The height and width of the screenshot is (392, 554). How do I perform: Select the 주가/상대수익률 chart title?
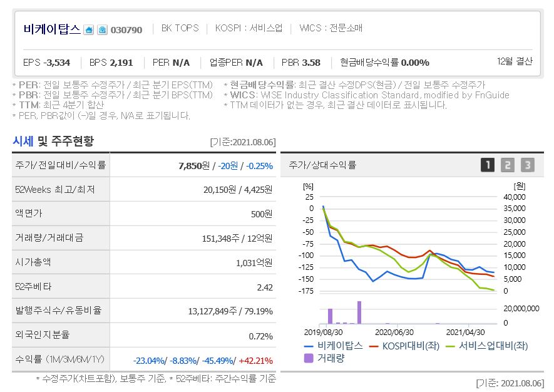point(322,165)
